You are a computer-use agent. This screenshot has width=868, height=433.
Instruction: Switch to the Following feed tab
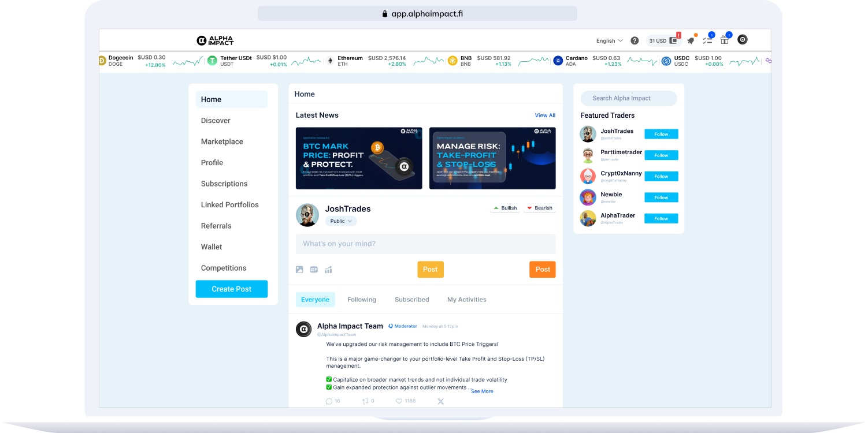362,300
